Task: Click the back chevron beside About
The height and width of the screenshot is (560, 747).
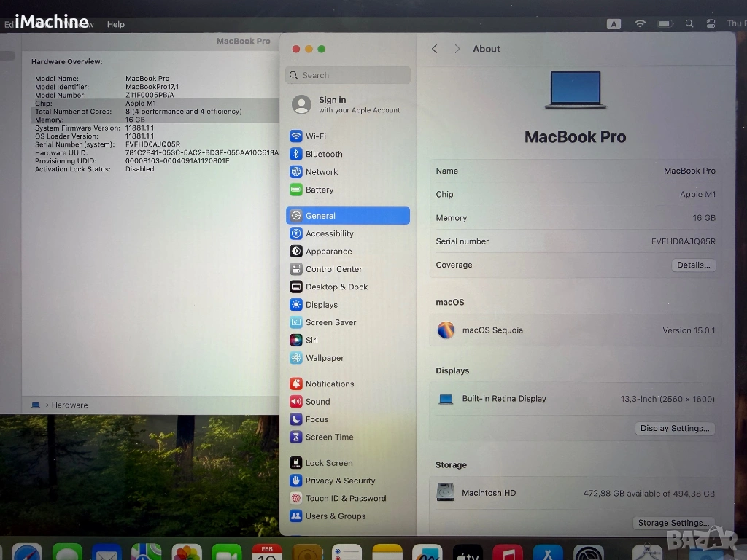Action: [x=435, y=49]
